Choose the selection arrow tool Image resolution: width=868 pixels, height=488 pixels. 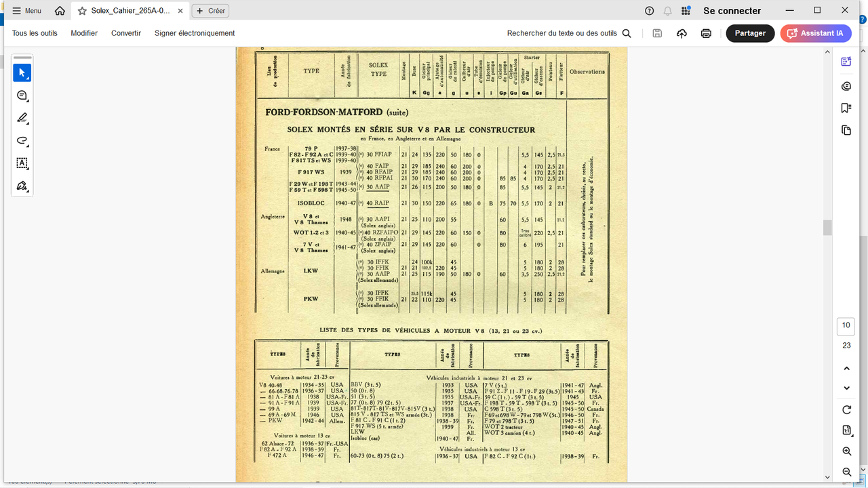22,73
